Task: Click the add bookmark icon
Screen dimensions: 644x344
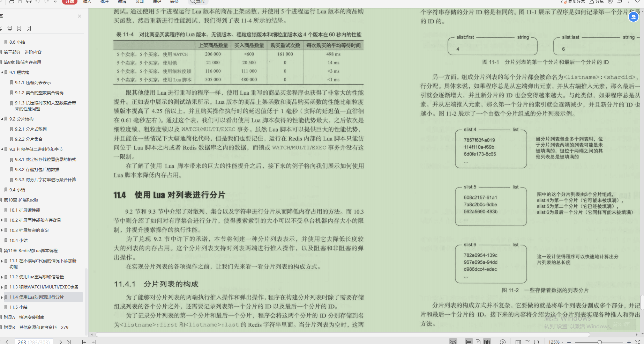Action: [19, 28]
